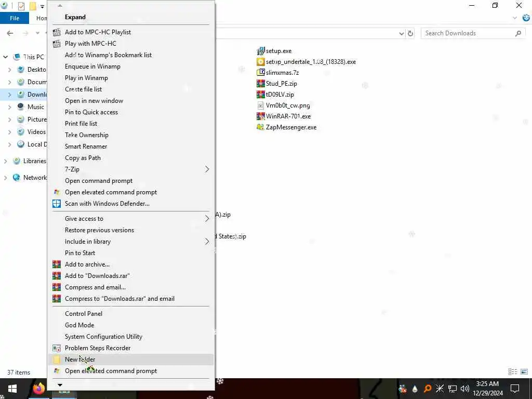Click the refresh icon in the address bar
The image size is (532, 399).
(x=410, y=33)
